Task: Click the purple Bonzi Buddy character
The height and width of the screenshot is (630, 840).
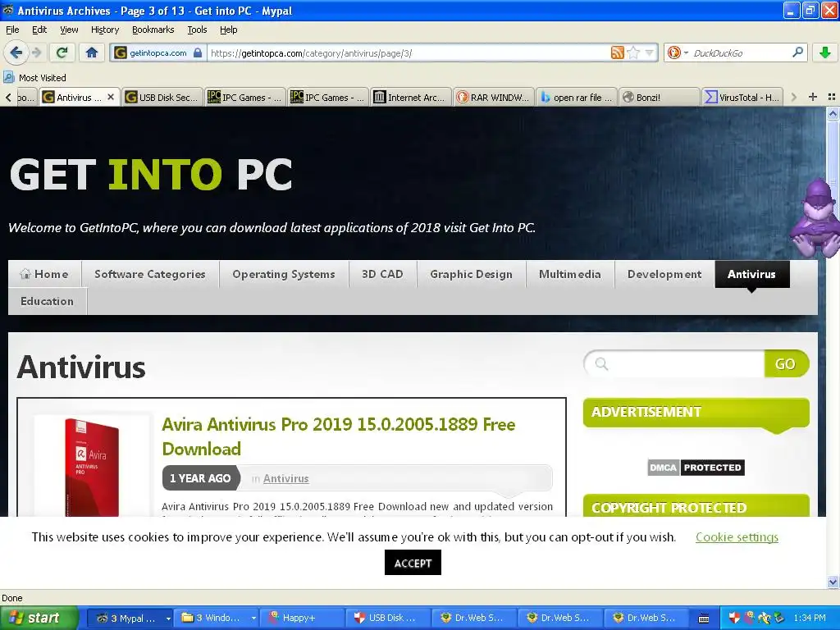Action: click(815, 218)
